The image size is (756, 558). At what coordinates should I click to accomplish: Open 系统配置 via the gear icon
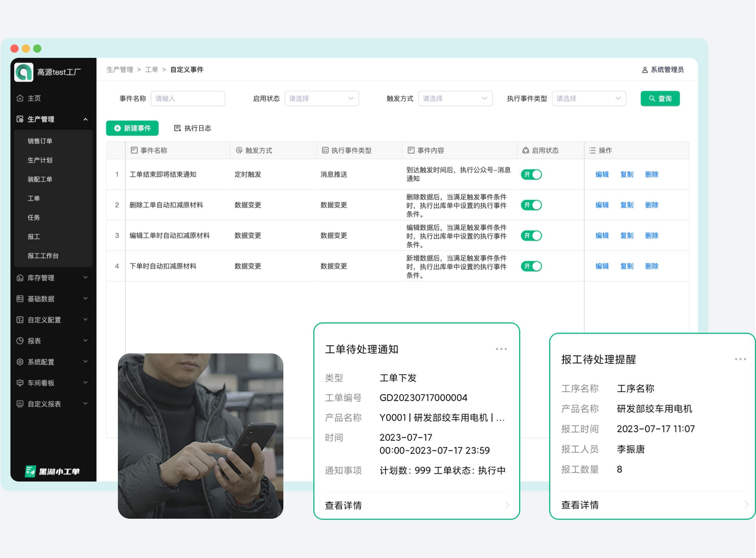click(20, 362)
